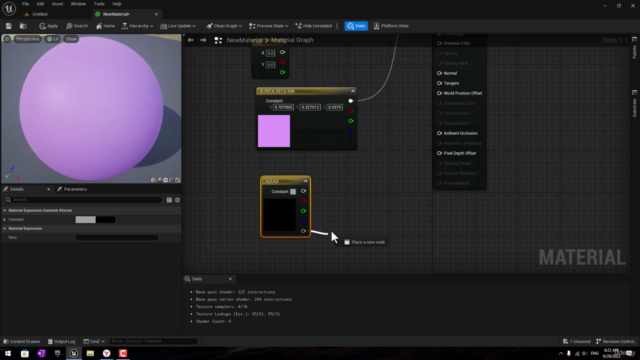
Task: Click the World Position Offset pin
Action: pos(440,93)
